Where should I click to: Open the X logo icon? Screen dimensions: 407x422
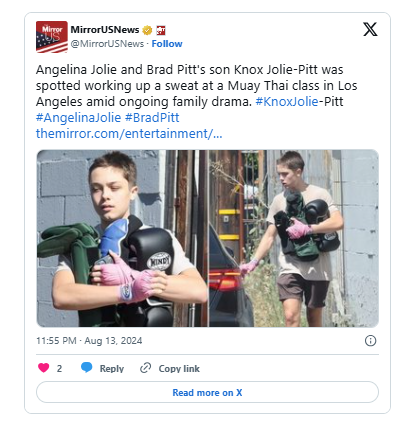(370, 29)
